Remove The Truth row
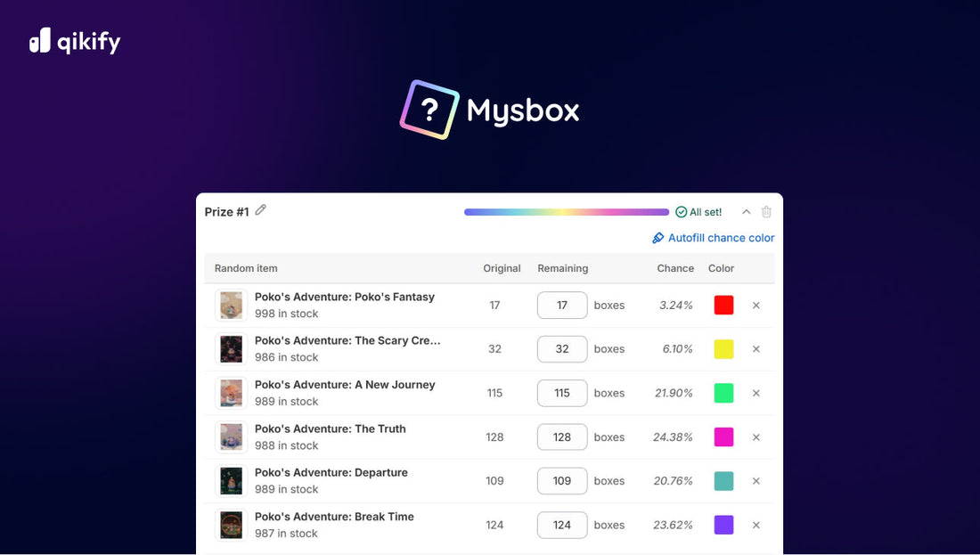Image resolution: width=980 pixels, height=555 pixels. (756, 437)
